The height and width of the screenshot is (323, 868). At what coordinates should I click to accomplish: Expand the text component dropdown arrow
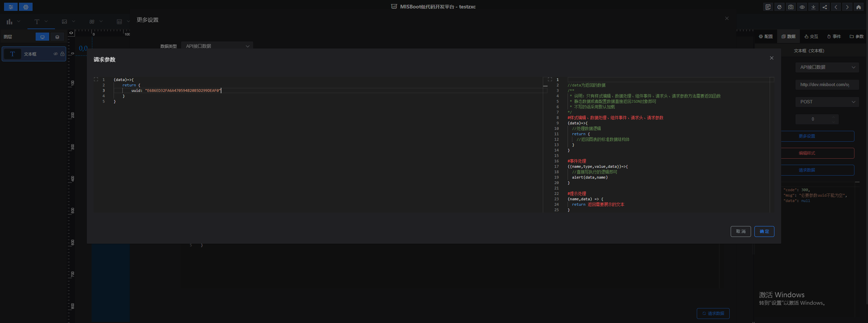(46, 21)
